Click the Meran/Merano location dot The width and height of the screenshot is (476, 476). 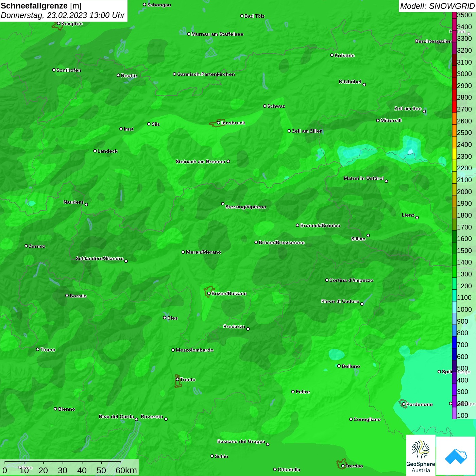tap(183, 252)
